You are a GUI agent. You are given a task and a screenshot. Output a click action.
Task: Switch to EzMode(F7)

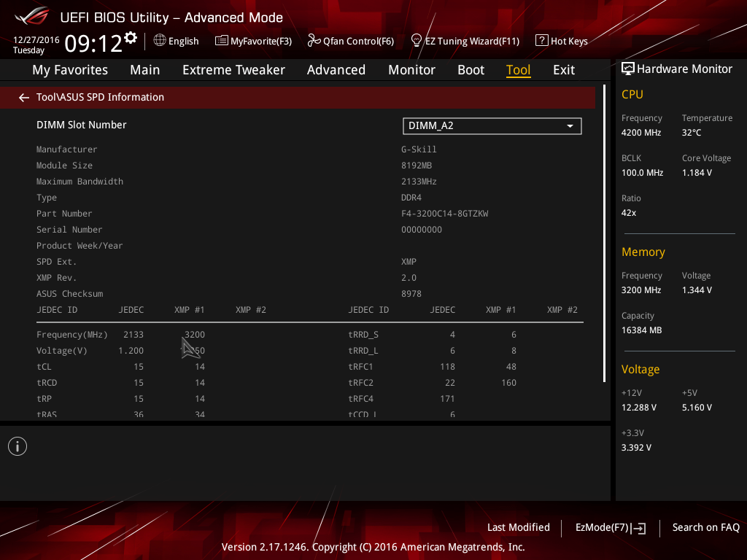pos(611,528)
